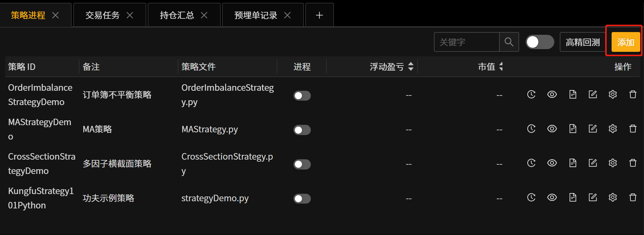
Task: Focus the 关键字 search input field
Action: tap(467, 42)
